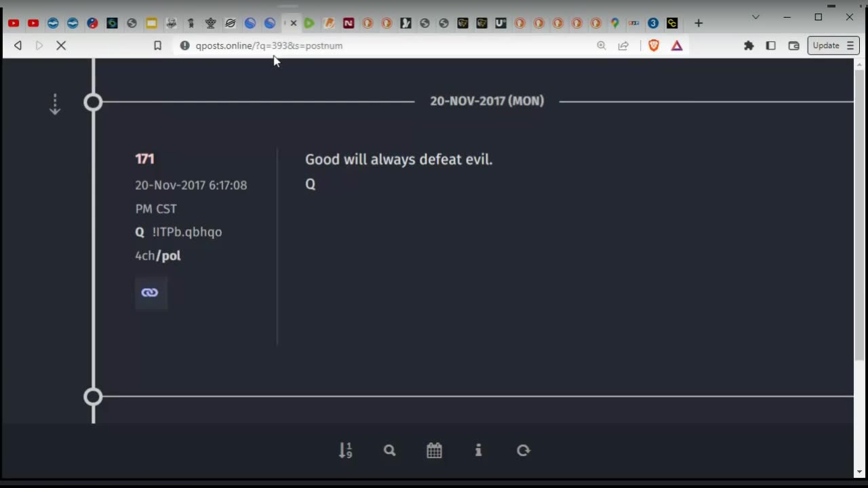Open Brave Rewards triangle icon
This screenshot has width=868, height=488.
click(677, 45)
